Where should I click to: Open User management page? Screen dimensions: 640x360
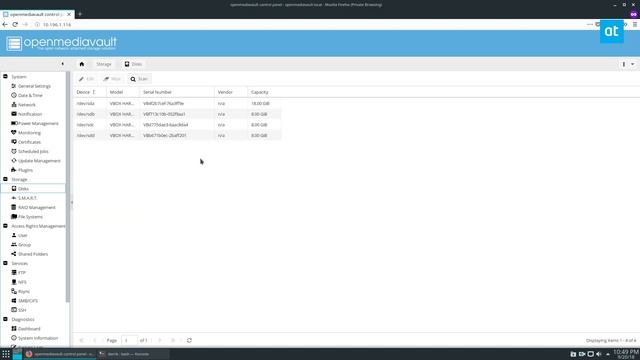22,236
